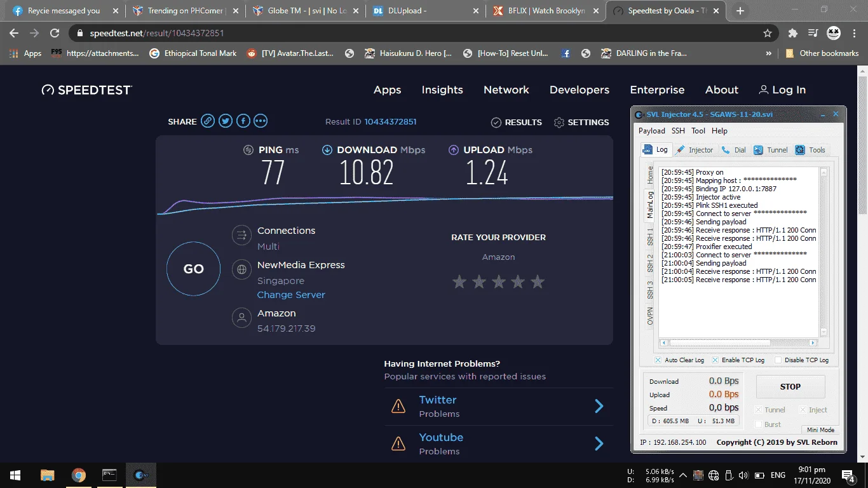Expand the Twitter problems chevron

point(599,406)
